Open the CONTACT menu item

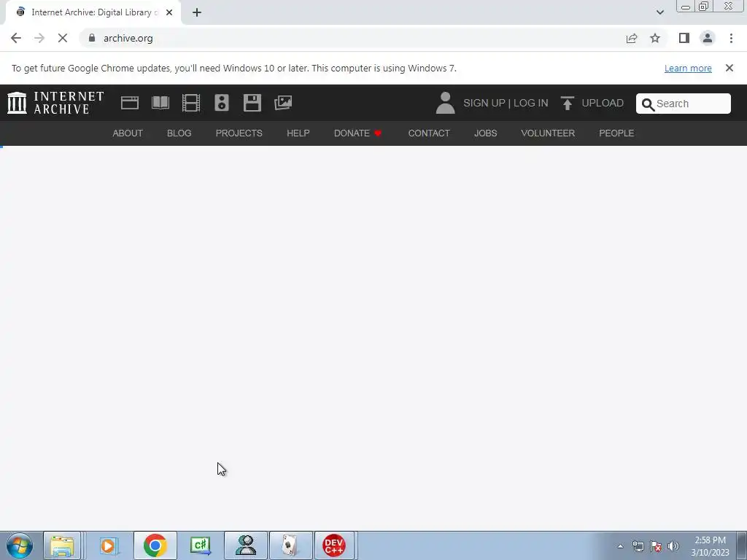coord(429,133)
